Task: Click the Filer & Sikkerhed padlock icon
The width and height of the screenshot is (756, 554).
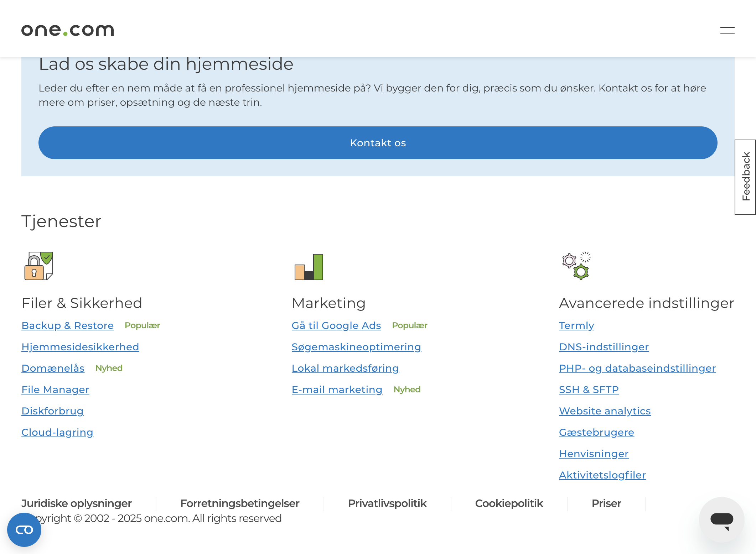Action: pos(38,266)
